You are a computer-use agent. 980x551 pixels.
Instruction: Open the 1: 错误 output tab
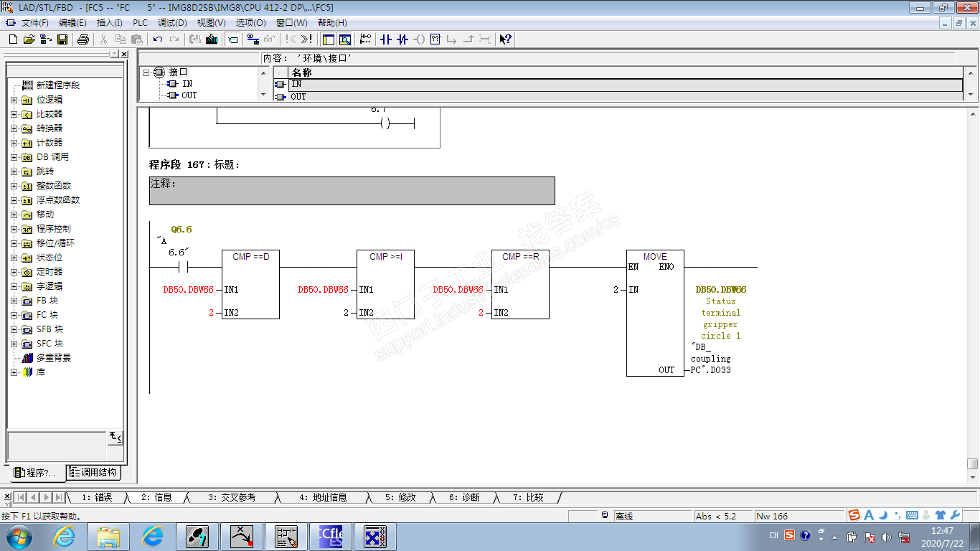[x=97, y=497]
